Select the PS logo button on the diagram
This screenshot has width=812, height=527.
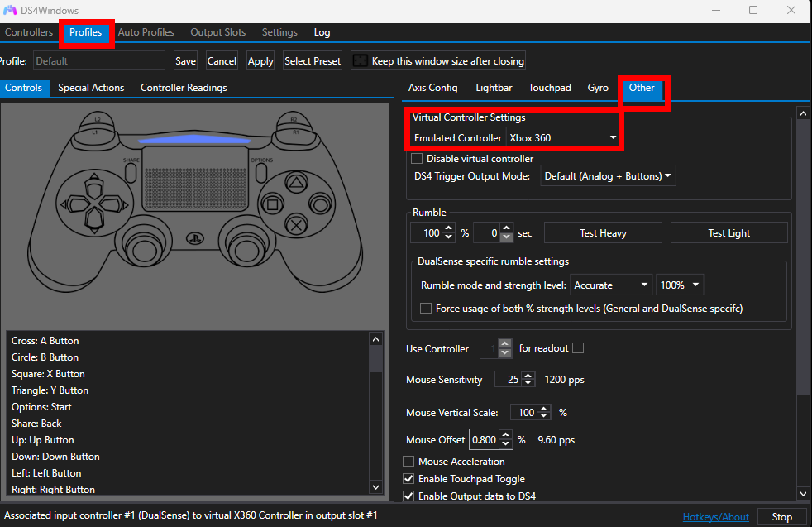click(194, 239)
